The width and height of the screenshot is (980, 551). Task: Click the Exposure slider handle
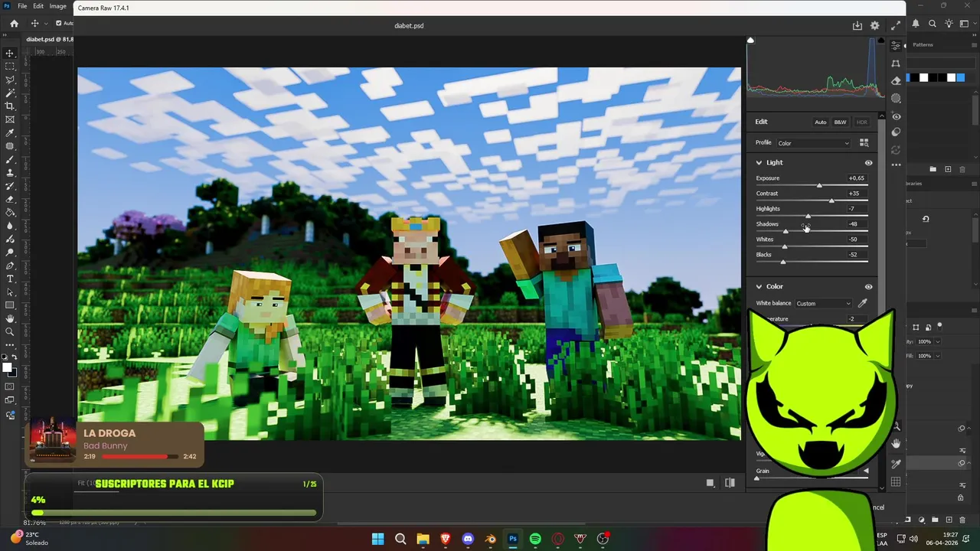(x=819, y=185)
